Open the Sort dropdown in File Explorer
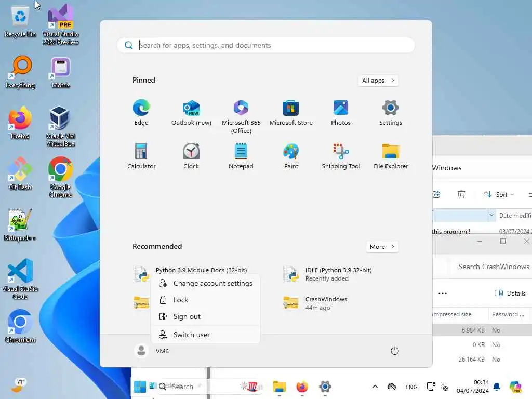This screenshot has width=532, height=399. [x=499, y=194]
